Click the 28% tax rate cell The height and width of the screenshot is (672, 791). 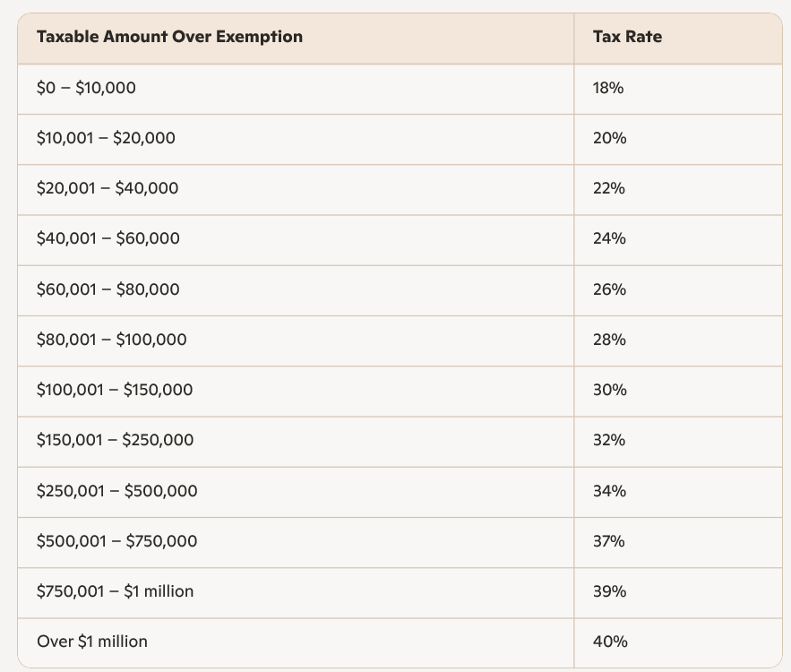[x=609, y=340]
